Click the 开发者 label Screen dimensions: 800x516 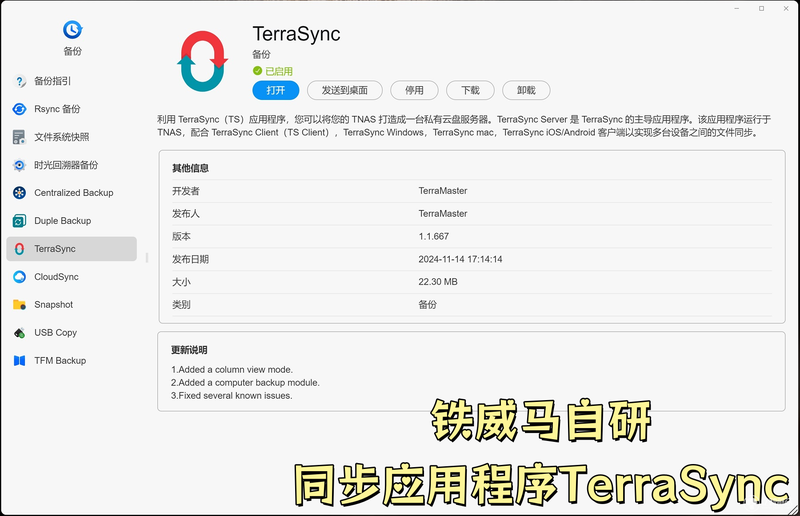point(186,191)
